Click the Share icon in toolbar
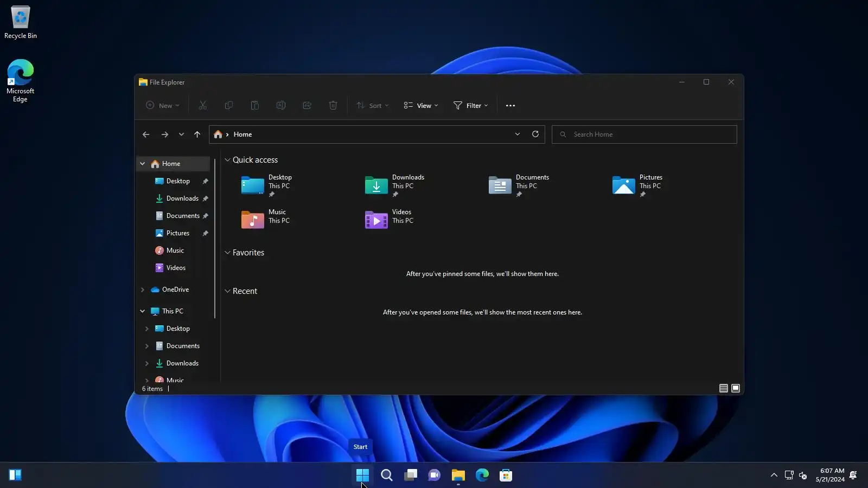 pos(307,106)
